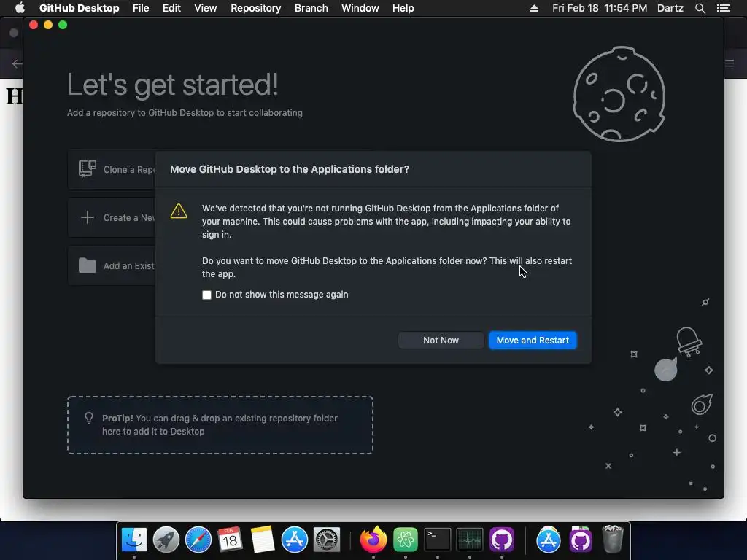
Task: Click the ProTip drag and drop text
Action: tap(220, 425)
